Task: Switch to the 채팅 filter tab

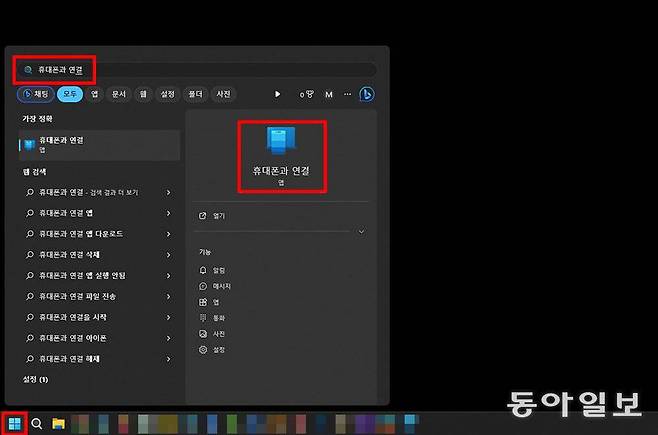Action: [x=36, y=94]
